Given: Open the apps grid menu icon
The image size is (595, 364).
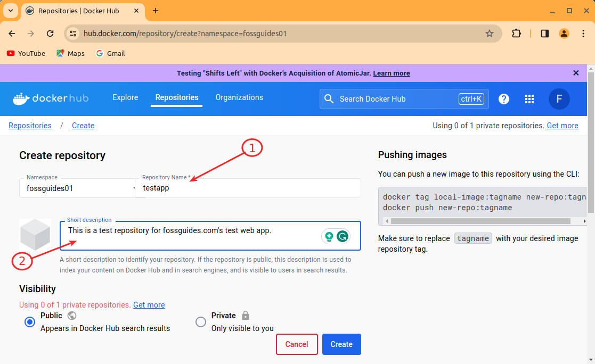Looking at the screenshot, I should tap(529, 99).
